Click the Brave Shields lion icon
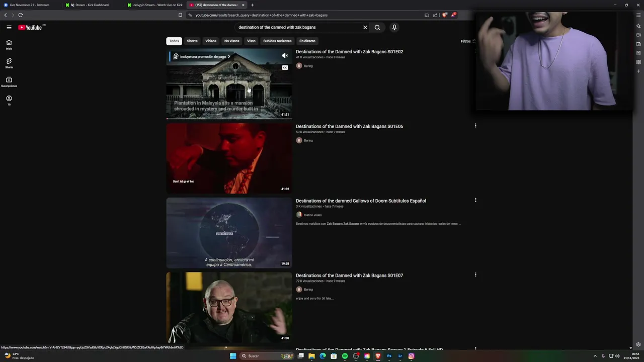This screenshot has height=362, width=644. coord(444,15)
